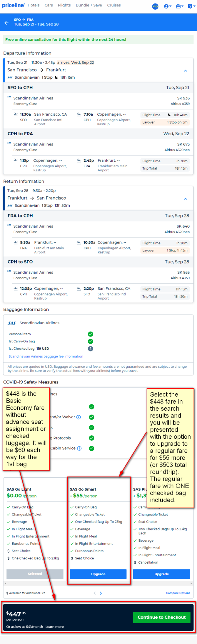The width and height of the screenshot is (197, 644).
Task: Click the VIP badge icon
Action: pos(155,6)
